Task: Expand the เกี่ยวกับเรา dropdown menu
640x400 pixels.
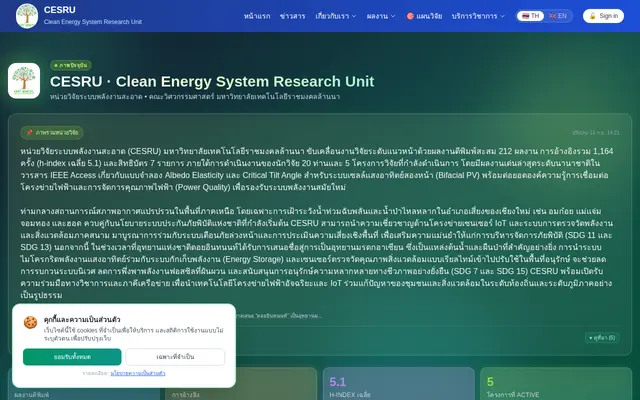Action: coord(336,16)
